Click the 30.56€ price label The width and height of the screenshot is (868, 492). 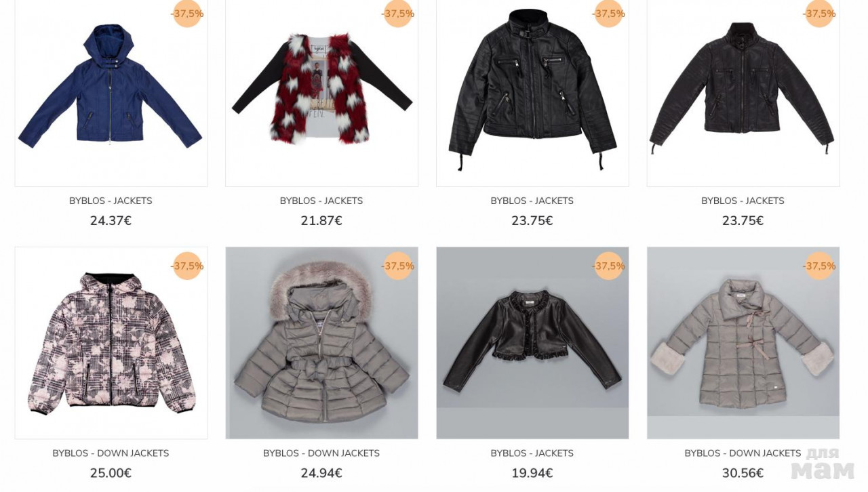[743, 473]
